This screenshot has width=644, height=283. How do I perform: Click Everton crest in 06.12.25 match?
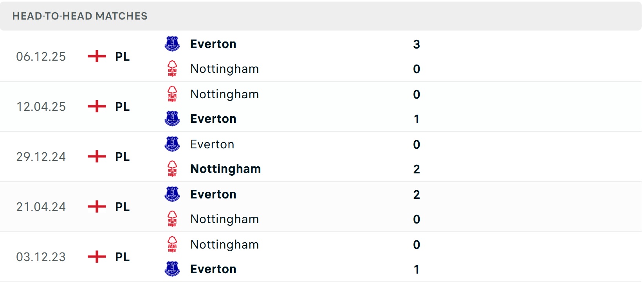point(172,44)
